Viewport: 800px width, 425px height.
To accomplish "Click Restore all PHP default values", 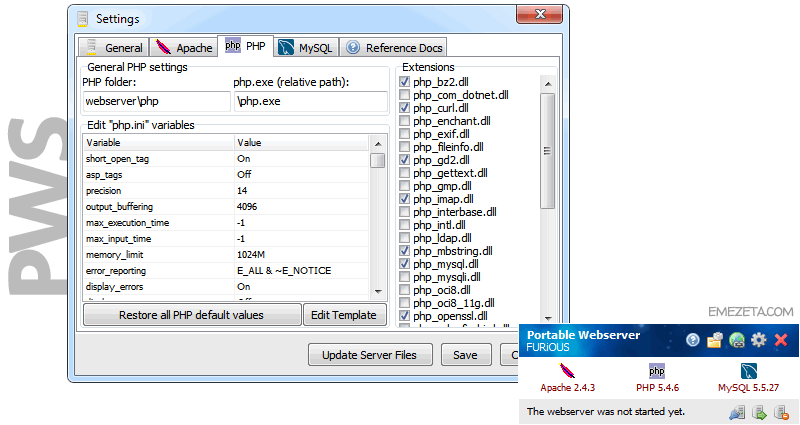I will pos(192,315).
